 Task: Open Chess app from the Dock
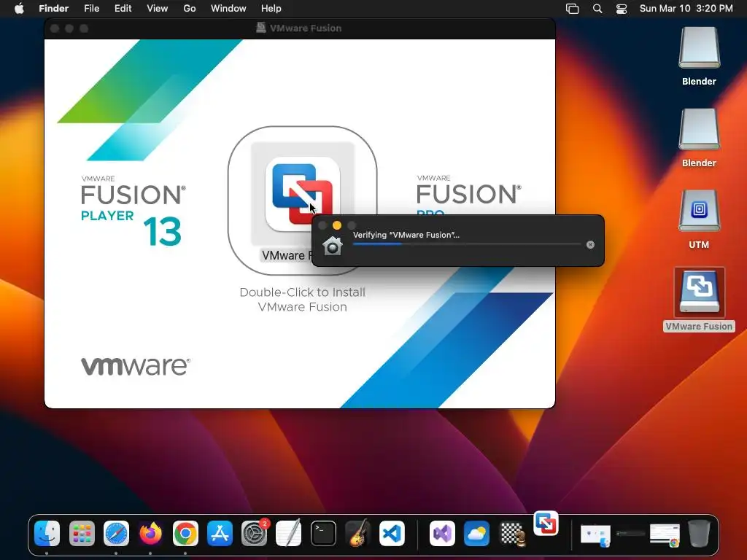[x=511, y=533]
